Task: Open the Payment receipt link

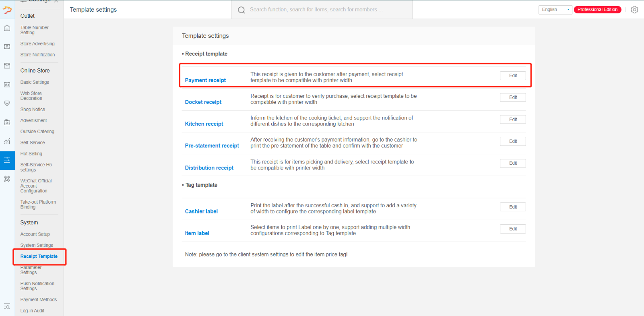Action: pos(205,80)
